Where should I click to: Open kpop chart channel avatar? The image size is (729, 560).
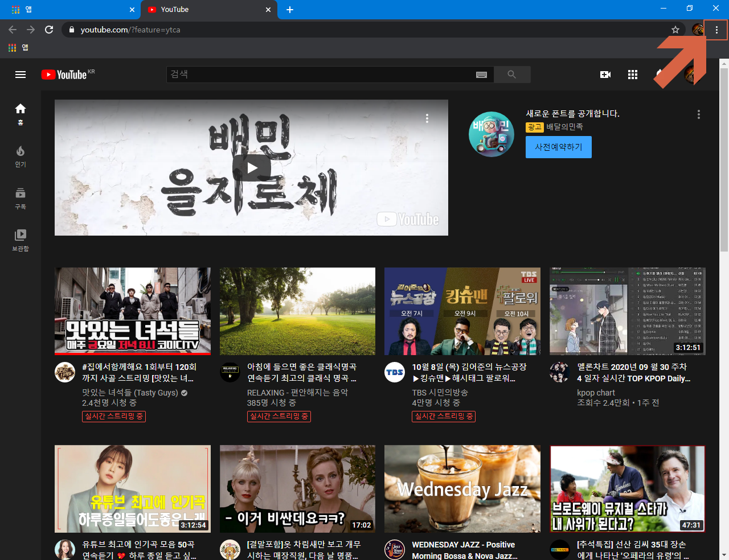tap(560, 372)
